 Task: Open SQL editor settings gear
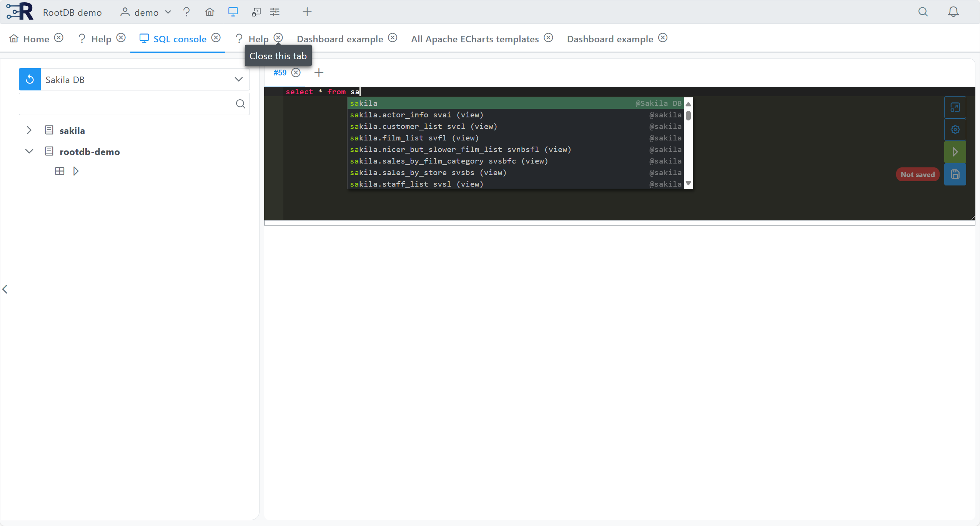[x=955, y=129]
